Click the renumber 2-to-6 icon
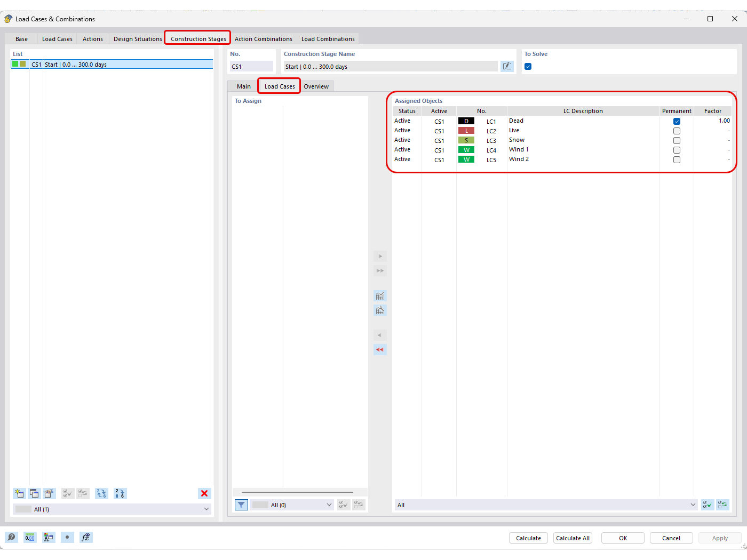747x560 pixels. point(120,493)
